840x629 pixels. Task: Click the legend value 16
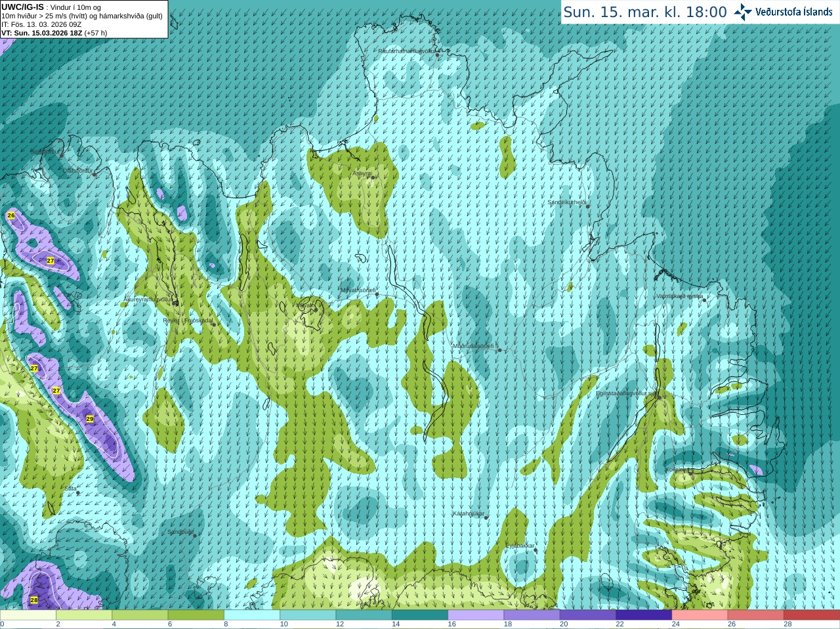click(x=451, y=624)
